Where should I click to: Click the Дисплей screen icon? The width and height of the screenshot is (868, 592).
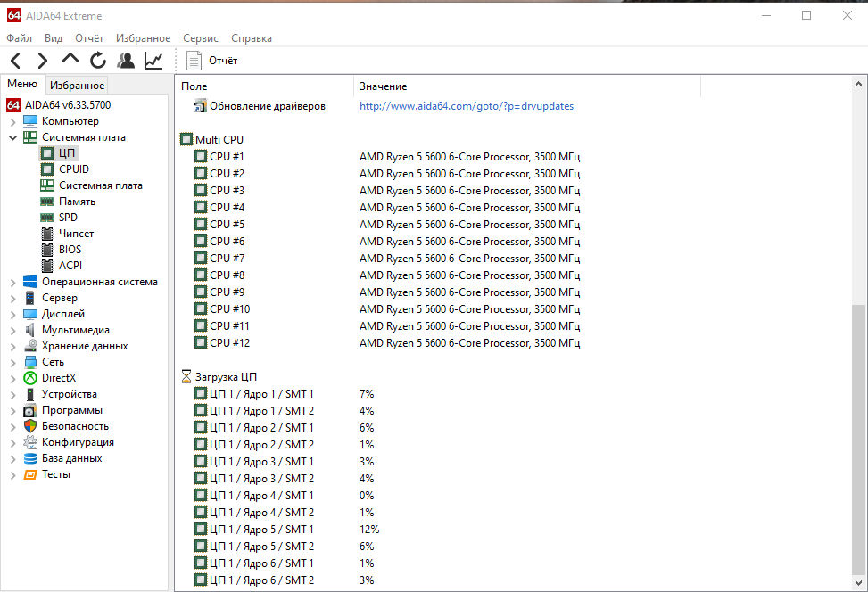point(30,314)
